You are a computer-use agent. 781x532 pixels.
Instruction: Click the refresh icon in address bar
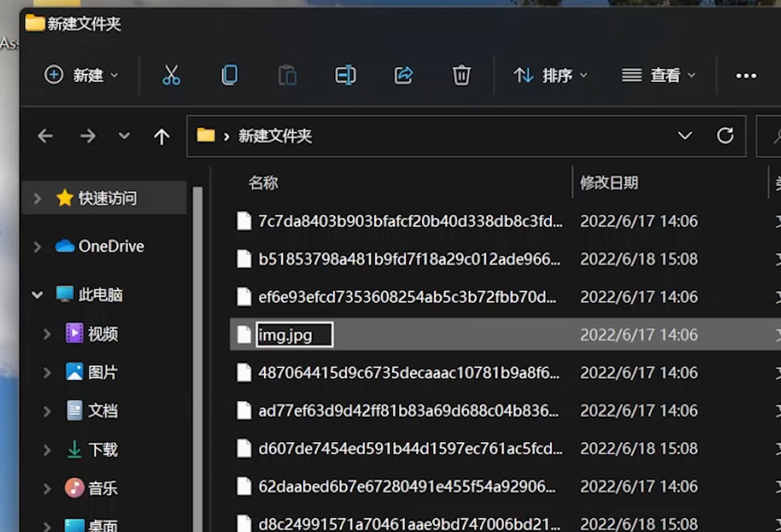[x=725, y=136]
